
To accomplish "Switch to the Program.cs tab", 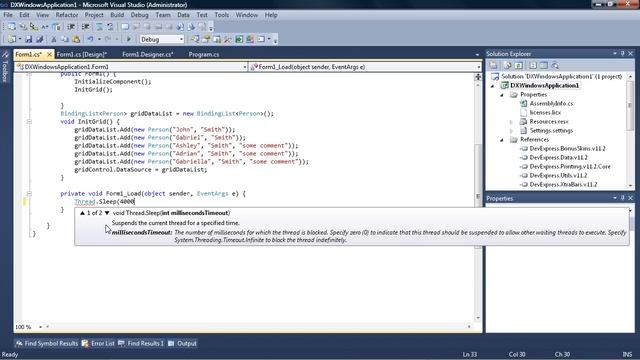I will click(204, 54).
